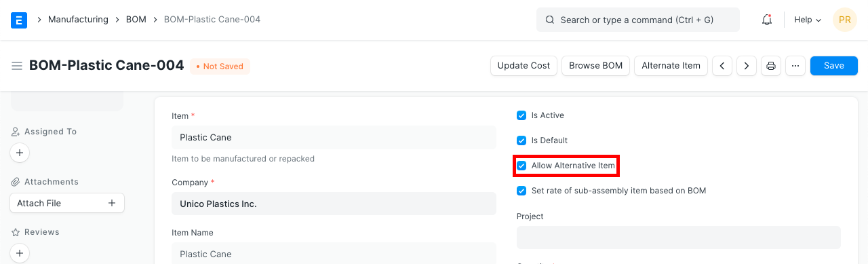
Task: Go to the previous document arrow
Action: click(722, 66)
